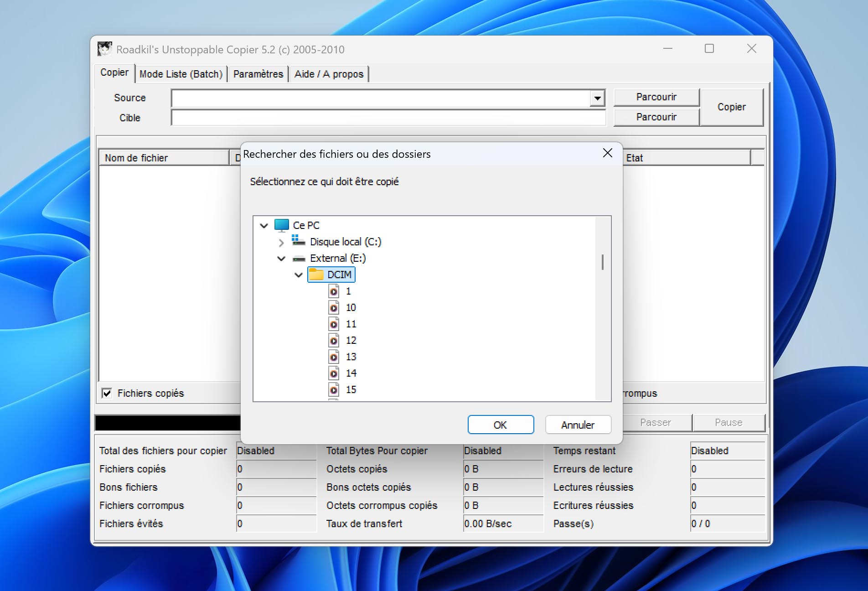Click the External (E:) drive icon
This screenshot has height=591, width=868.
pos(299,259)
